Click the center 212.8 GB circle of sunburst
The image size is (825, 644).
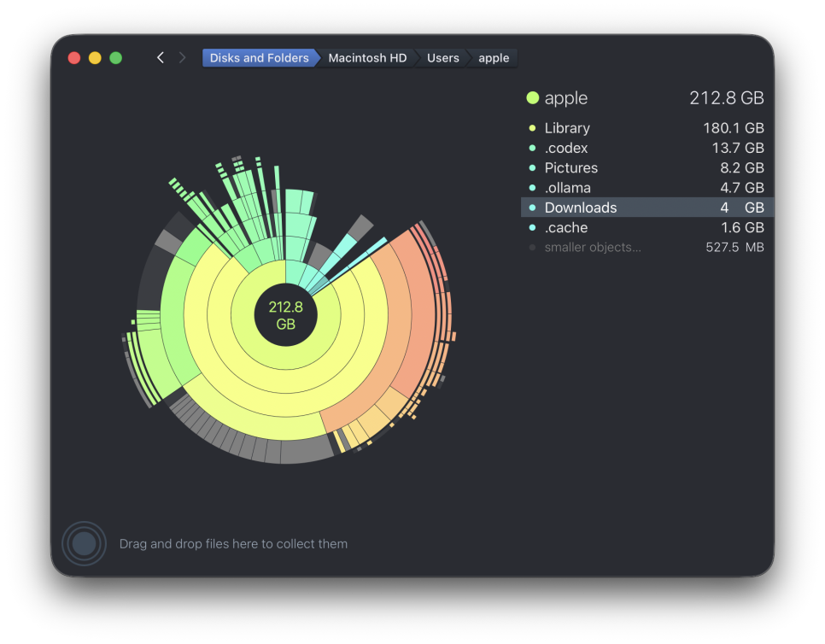pyautogui.click(x=286, y=314)
